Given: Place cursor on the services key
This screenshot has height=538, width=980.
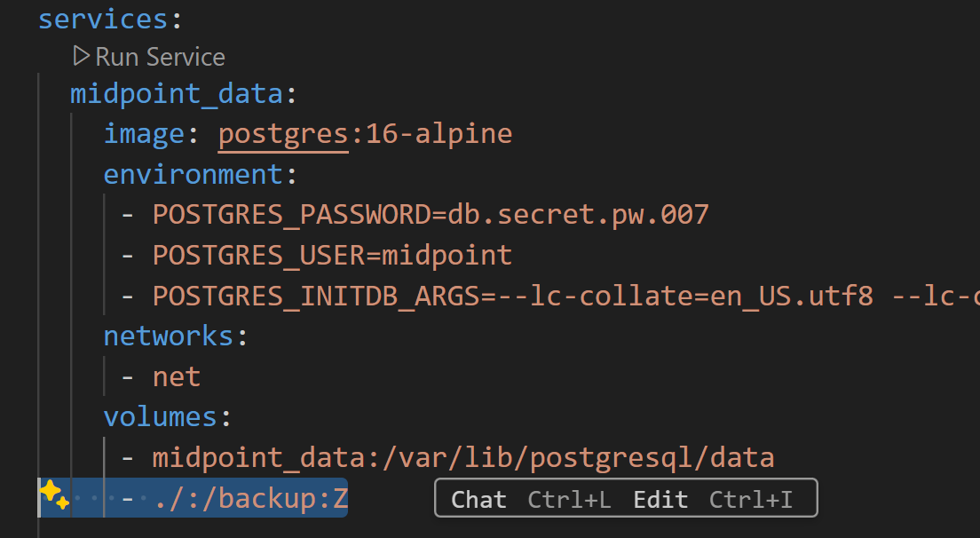Looking at the screenshot, I should click(x=103, y=20).
